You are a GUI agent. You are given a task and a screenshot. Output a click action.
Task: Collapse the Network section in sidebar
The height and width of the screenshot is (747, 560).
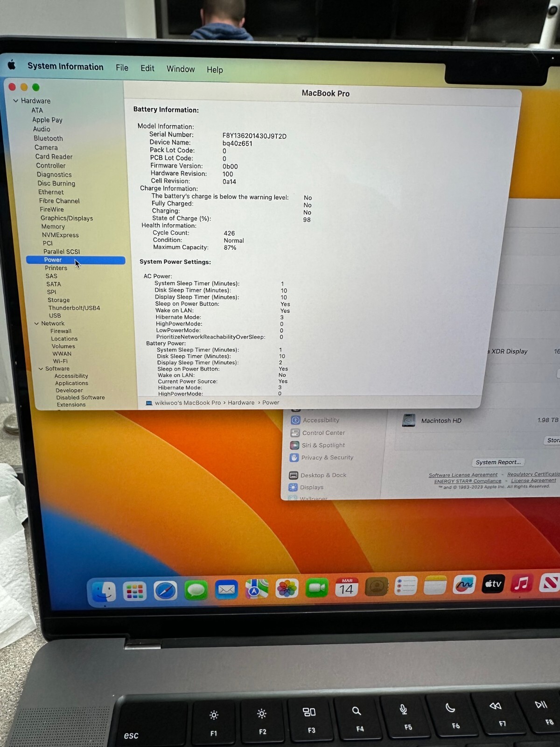(36, 323)
